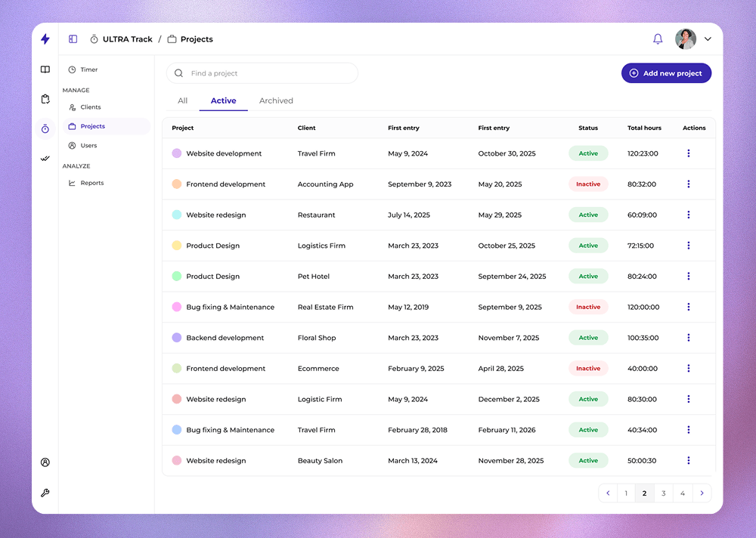This screenshot has width=756, height=538.
Task: Go to page 3
Action: coord(664,493)
